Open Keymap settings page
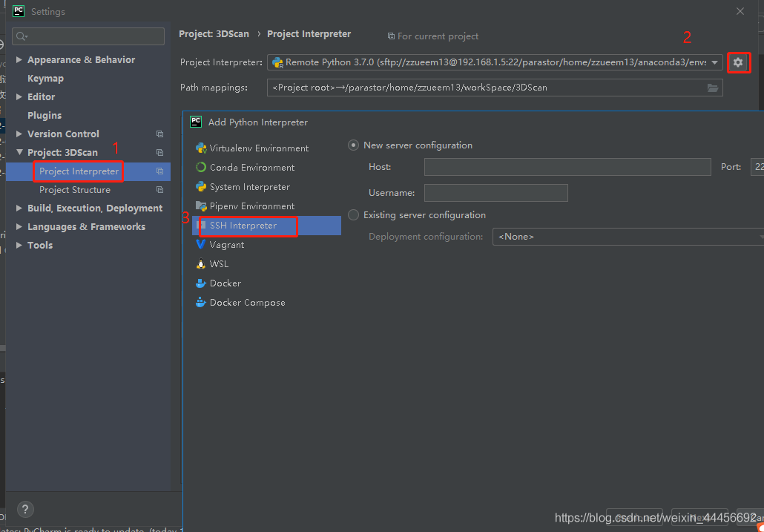The height and width of the screenshot is (532, 764). pos(45,79)
